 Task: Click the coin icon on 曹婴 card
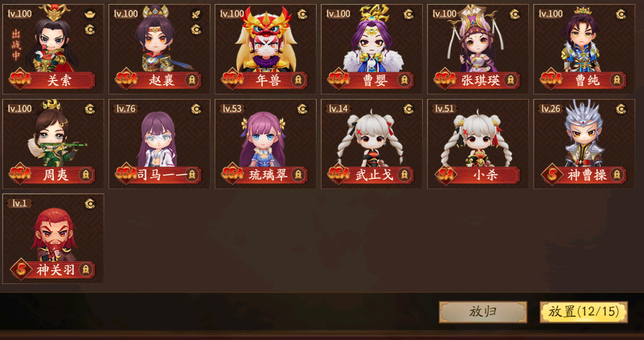[408, 14]
